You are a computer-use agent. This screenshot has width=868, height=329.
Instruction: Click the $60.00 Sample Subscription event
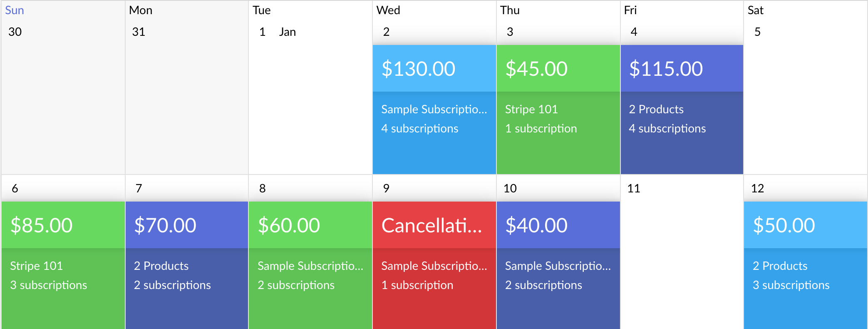310,225
